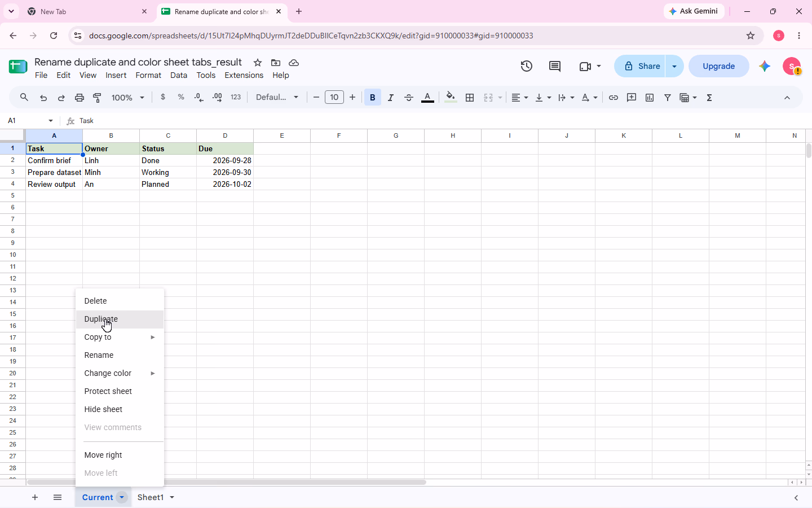The image size is (812, 508).
Task: Insert comment icon in toolbar
Action: pos(632,98)
